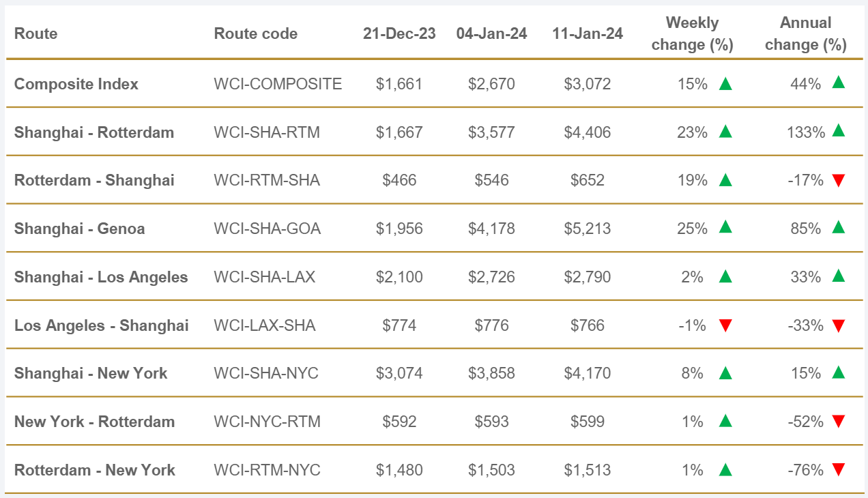Select the Shanghai - Los Angeles route name

[x=101, y=277]
